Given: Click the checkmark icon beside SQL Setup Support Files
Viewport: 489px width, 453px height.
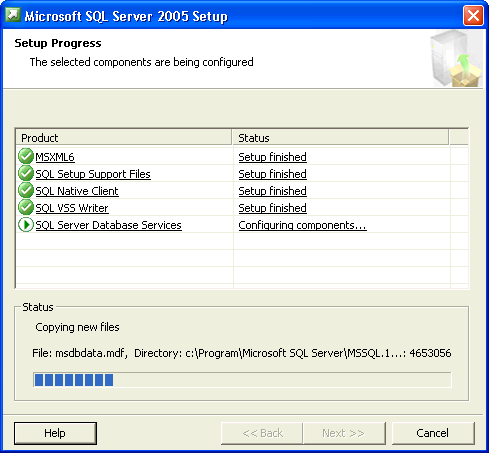Looking at the screenshot, I should point(26,173).
